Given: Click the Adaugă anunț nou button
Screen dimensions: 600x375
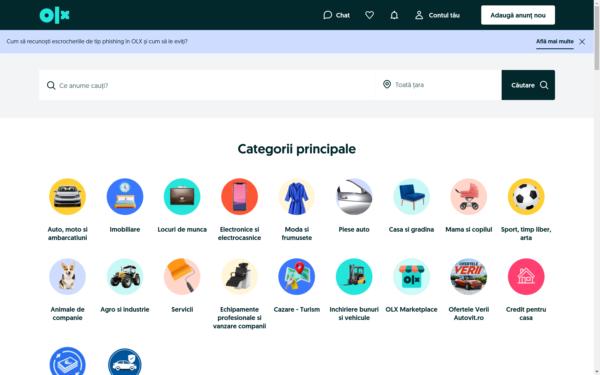Looking at the screenshot, I should (518, 15).
